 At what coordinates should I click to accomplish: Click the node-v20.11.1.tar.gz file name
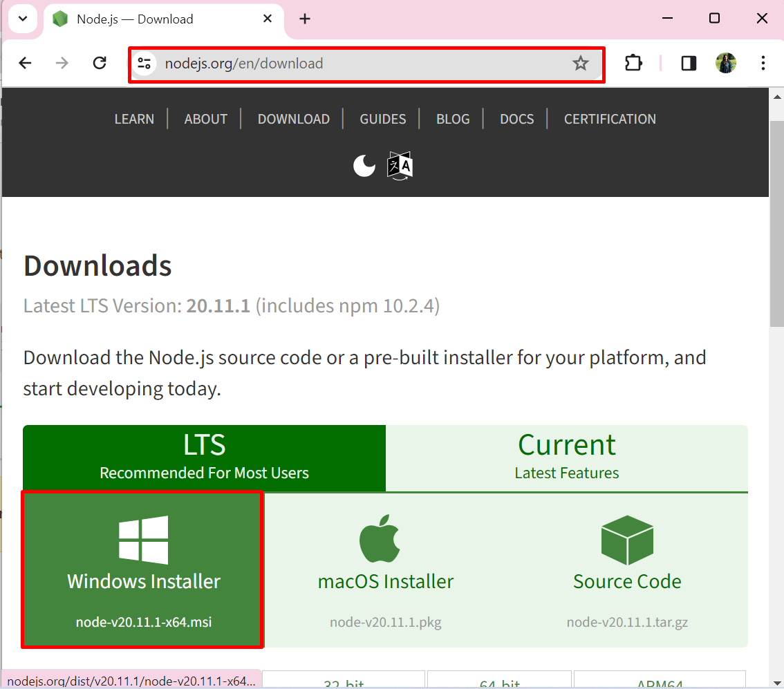coord(627,622)
